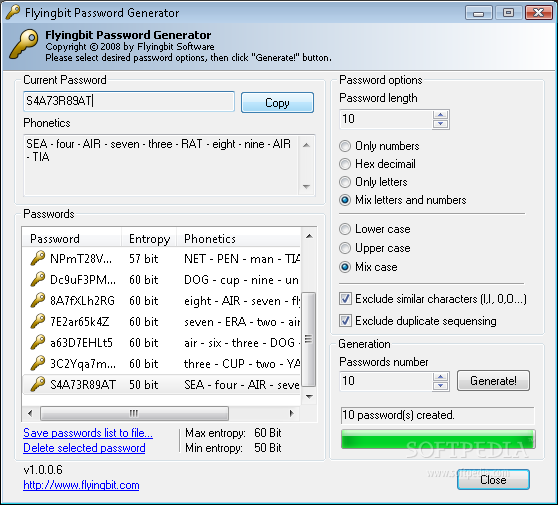
Task: Click the horizontal scrollbar thumb of passwords list
Action: coord(134,413)
